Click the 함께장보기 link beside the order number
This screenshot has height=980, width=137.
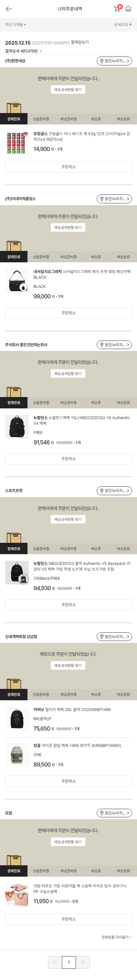point(80,43)
